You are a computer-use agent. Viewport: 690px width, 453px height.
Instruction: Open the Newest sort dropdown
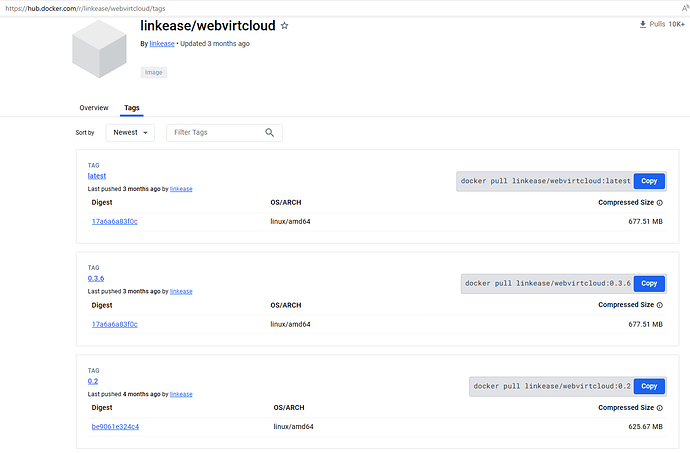click(130, 132)
